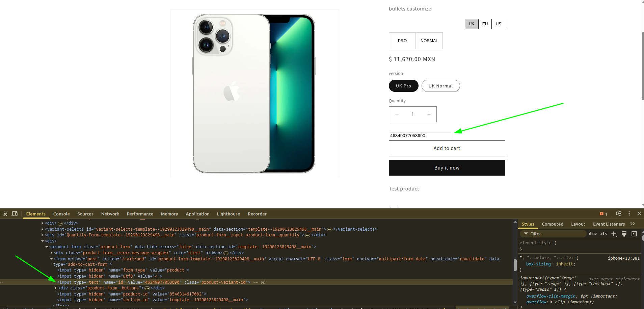Click the quantity number field

point(413,114)
